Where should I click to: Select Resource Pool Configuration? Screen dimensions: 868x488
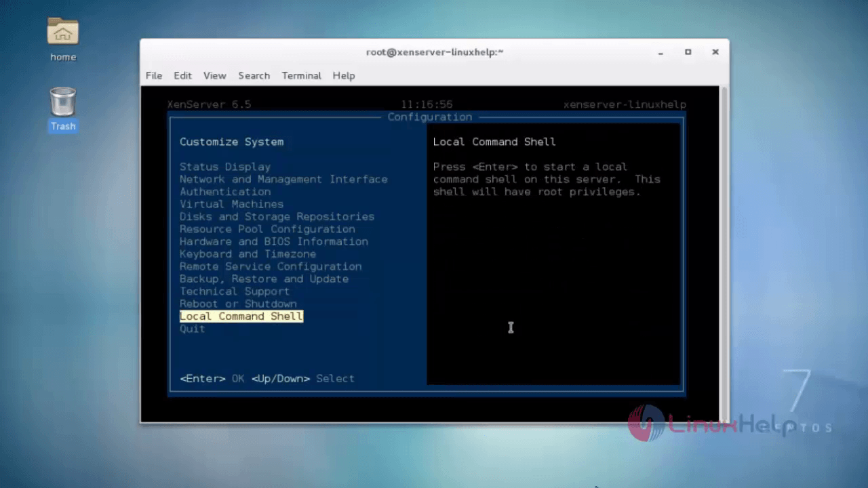click(x=267, y=229)
